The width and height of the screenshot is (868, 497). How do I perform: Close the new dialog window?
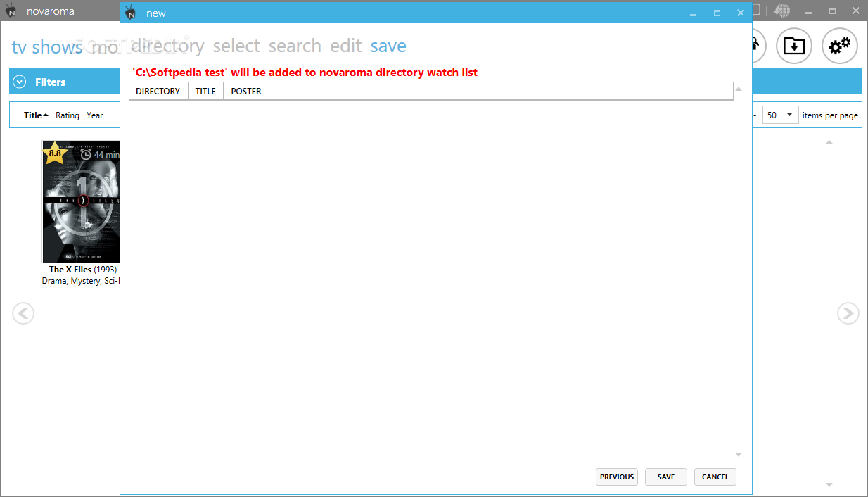click(x=740, y=13)
